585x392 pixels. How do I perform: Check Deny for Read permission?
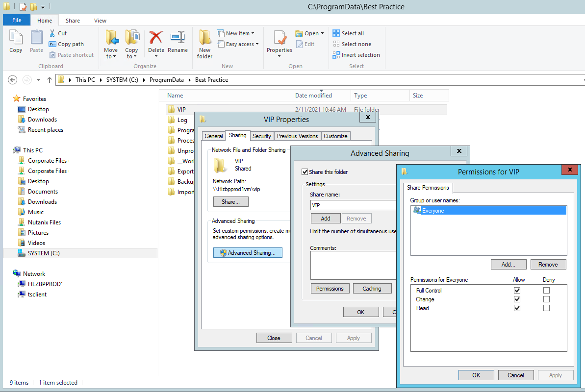(547, 308)
